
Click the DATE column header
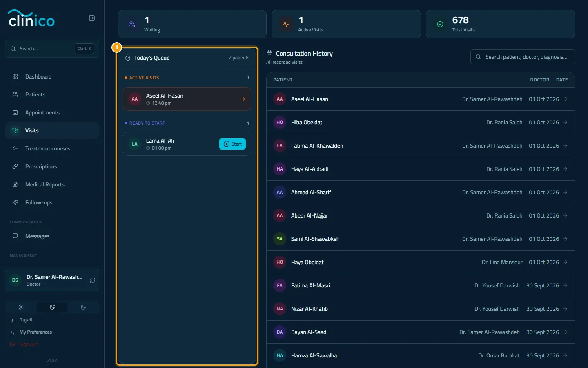[x=562, y=80]
